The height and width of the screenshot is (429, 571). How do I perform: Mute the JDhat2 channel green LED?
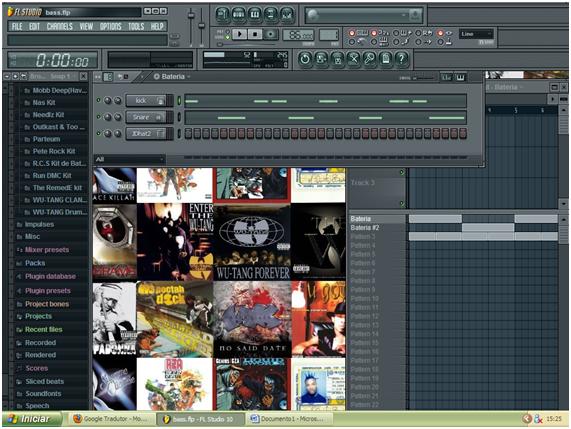point(98,133)
